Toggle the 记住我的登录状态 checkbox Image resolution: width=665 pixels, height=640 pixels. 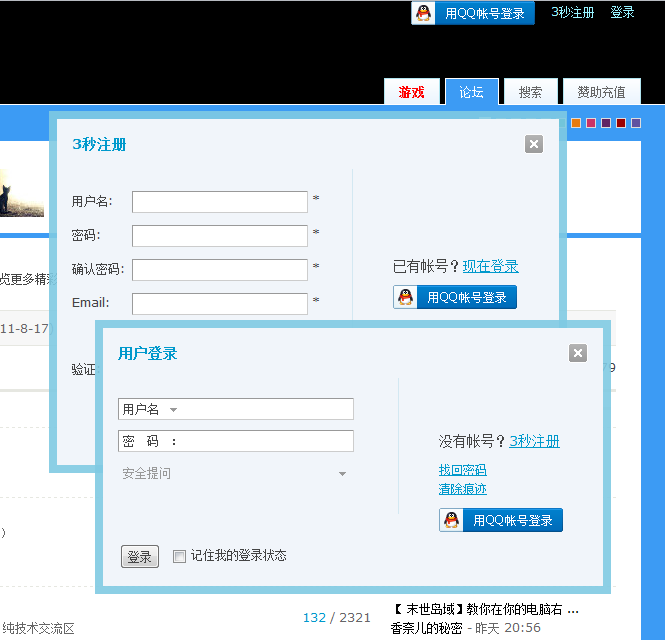[x=179, y=556]
